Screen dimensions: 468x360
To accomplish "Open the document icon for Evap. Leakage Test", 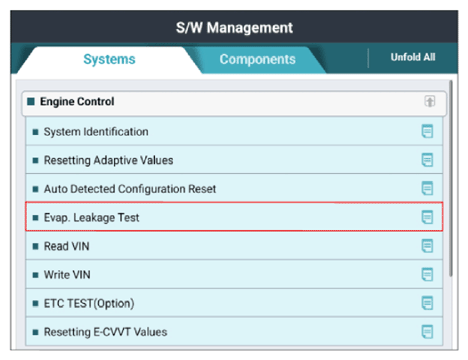I will point(427,217).
